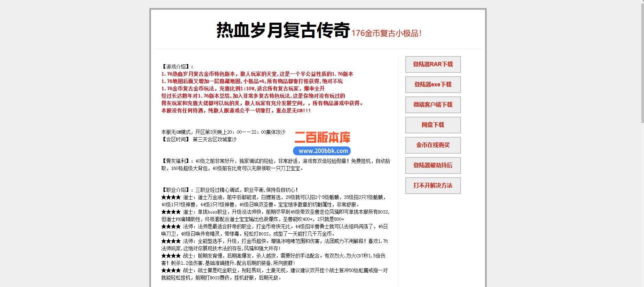Viewport: 644px width, 287px height.
Task: Click stars beside 道士万金油 line
Action: (171, 197)
